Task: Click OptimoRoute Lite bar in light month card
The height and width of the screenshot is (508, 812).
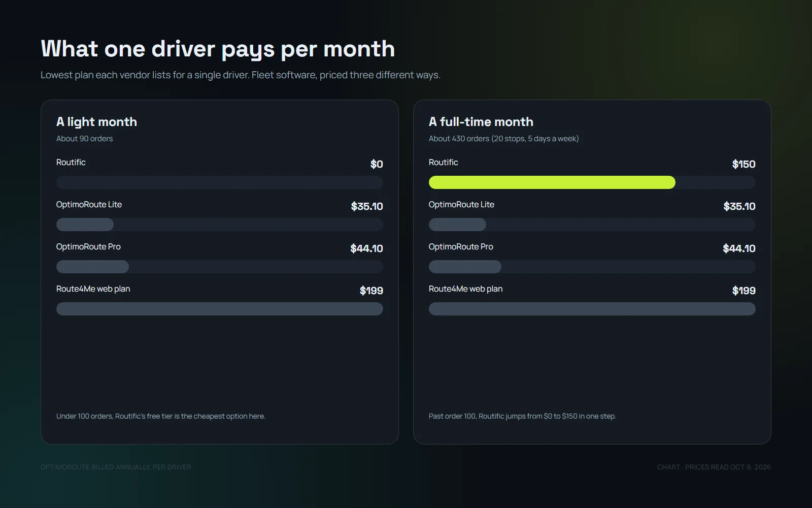Action: [85, 225]
